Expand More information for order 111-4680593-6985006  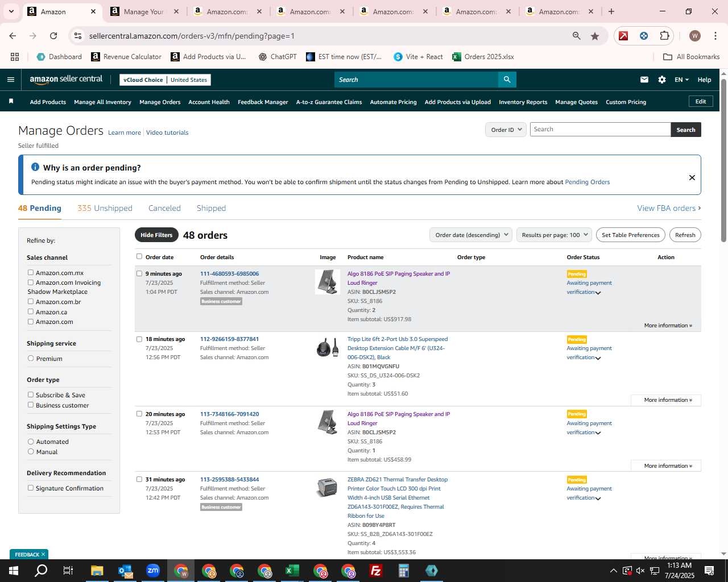click(668, 326)
